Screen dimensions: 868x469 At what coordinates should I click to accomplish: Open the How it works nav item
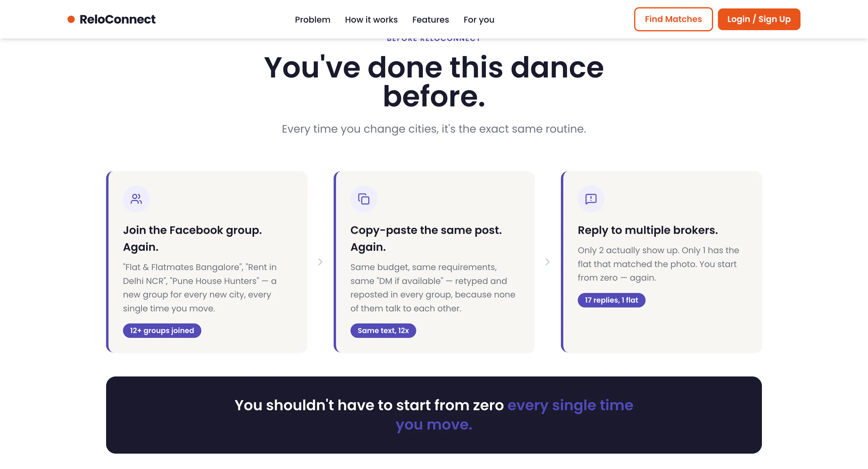coord(371,20)
